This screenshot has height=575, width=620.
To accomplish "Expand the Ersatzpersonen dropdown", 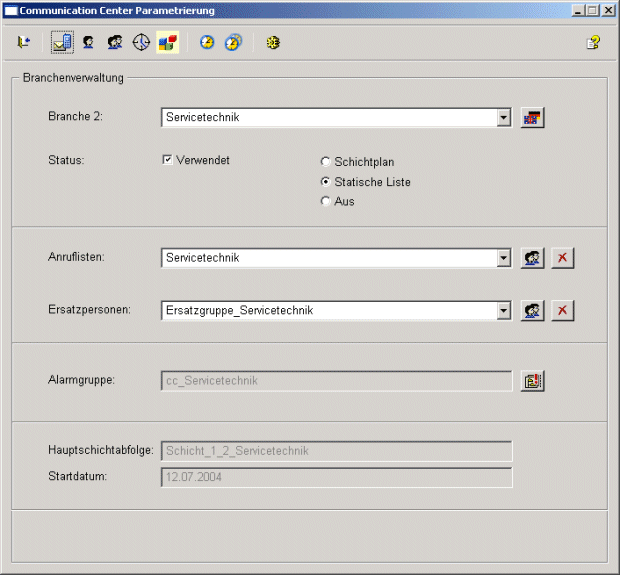I will tap(504, 311).
